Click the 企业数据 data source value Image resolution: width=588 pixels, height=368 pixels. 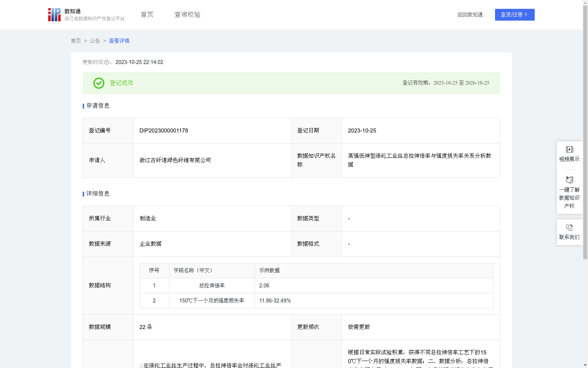[150, 244]
